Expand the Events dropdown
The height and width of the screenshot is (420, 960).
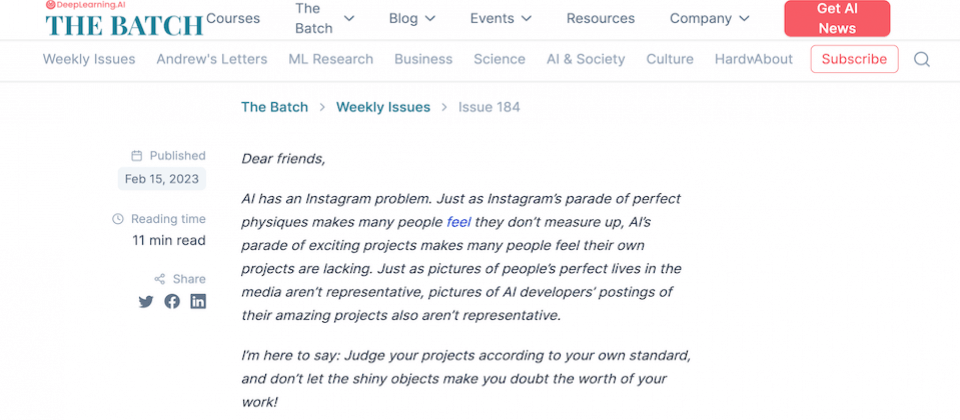pos(501,18)
